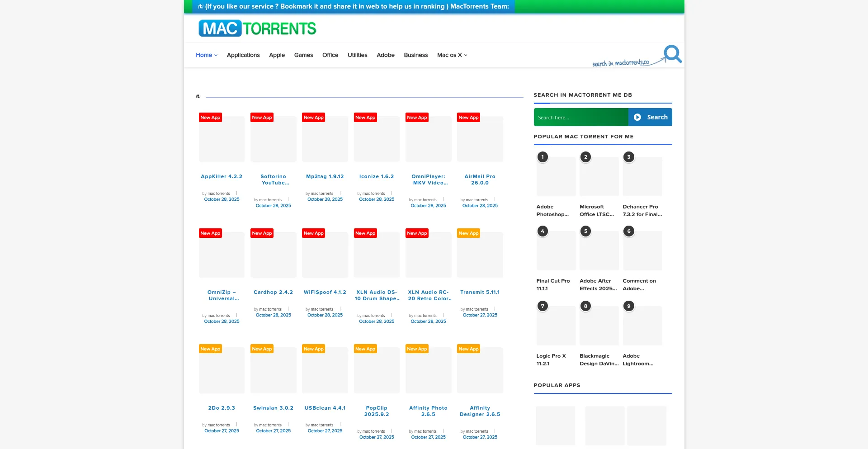Select the Final Cut Pro 11.1.1 popular thumbnail
This screenshot has width=868, height=449.
click(x=556, y=251)
